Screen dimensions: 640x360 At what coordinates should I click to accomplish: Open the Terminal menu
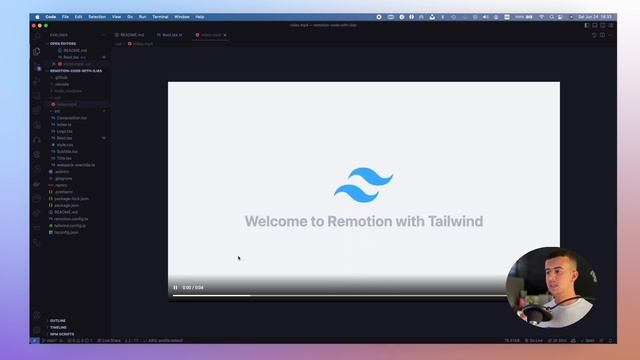coord(160,17)
